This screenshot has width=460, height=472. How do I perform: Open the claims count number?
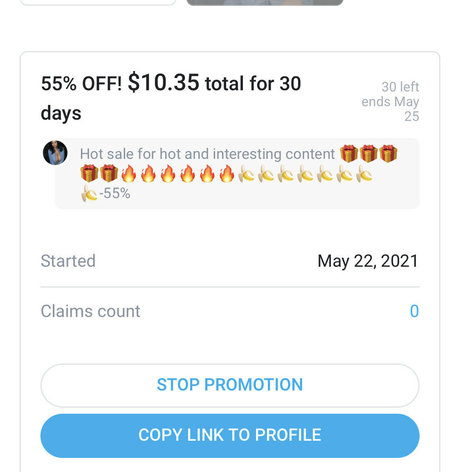click(414, 311)
